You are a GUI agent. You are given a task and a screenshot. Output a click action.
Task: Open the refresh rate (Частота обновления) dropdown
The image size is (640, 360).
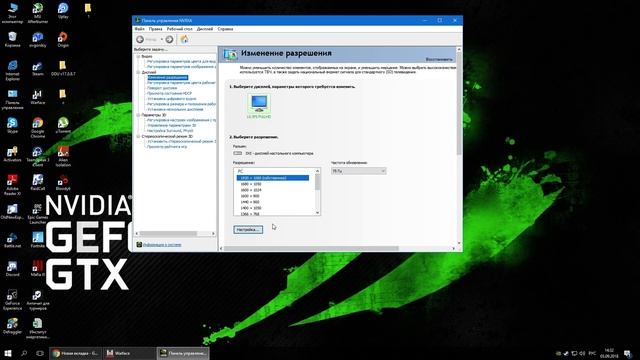pyautogui.click(x=358, y=171)
